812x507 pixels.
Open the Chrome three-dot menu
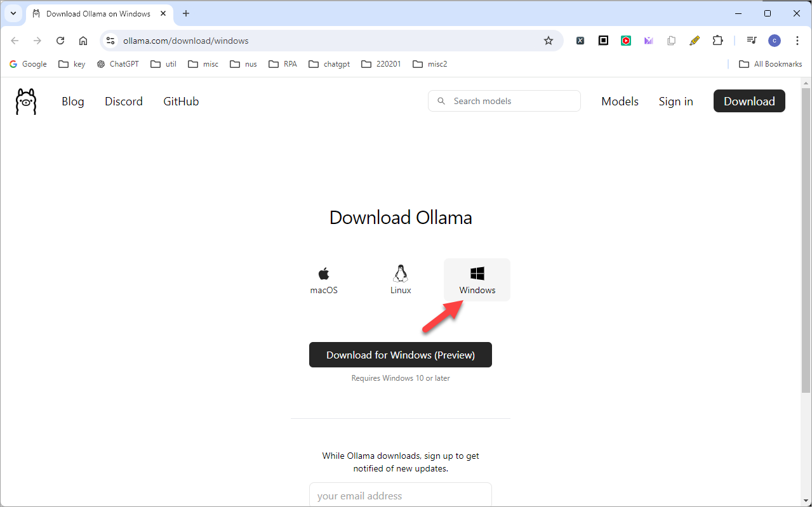pyautogui.click(x=797, y=41)
